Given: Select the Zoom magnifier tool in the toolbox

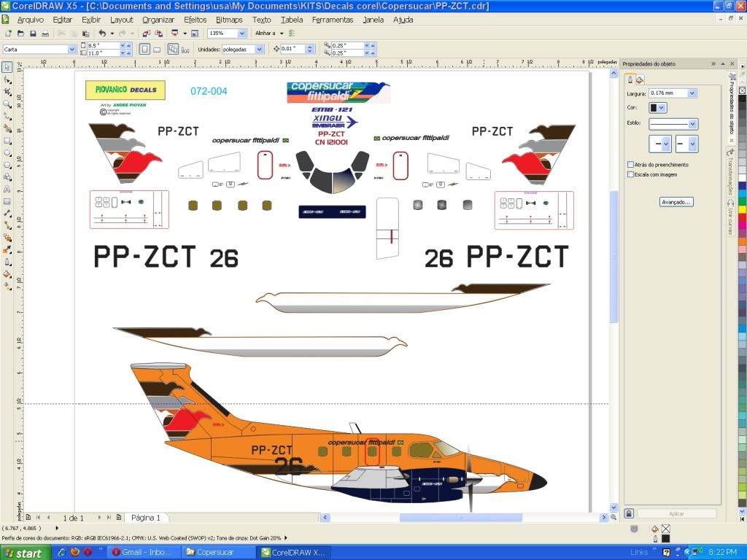Looking at the screenshot, I should tap(7, 104).
